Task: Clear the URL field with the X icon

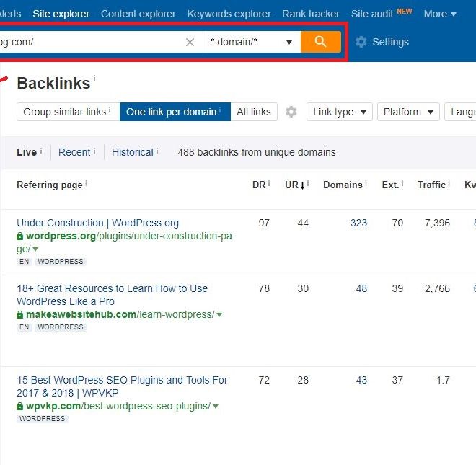Action: [190, 43]
